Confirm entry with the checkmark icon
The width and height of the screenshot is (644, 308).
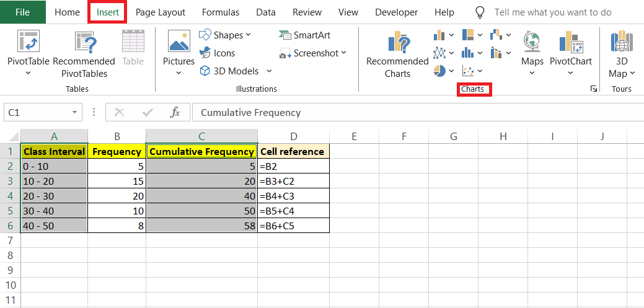click(x=147, y=112)
